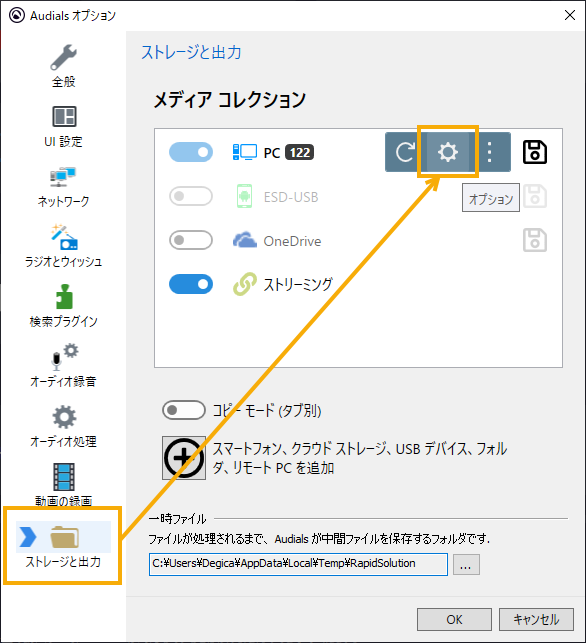
Task: Click the キャンセル button
Action: [536, 619]
